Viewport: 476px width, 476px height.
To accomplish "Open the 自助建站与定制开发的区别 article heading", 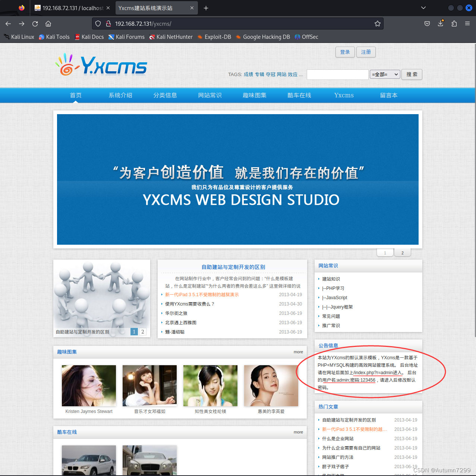I will 233,267.
